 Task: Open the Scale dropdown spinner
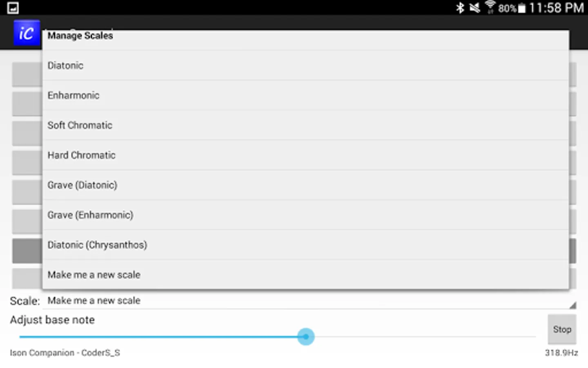pyautogui.click(x=310, y=301)
